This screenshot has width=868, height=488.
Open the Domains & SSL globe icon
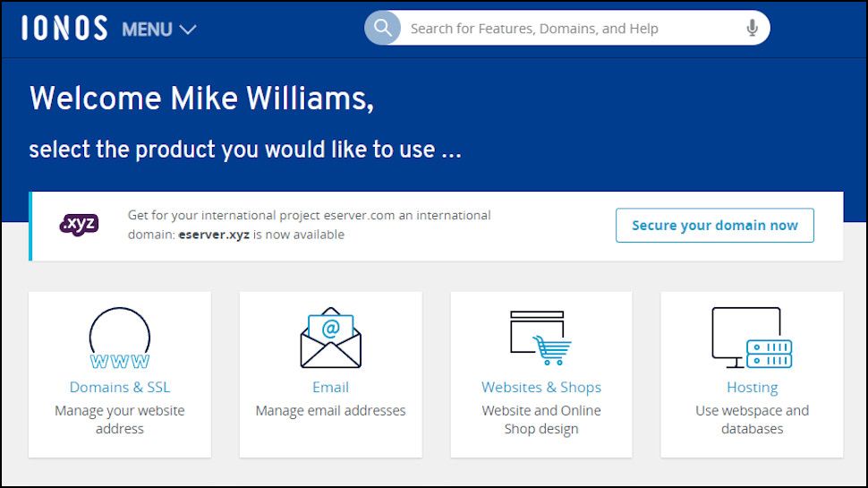120,338
